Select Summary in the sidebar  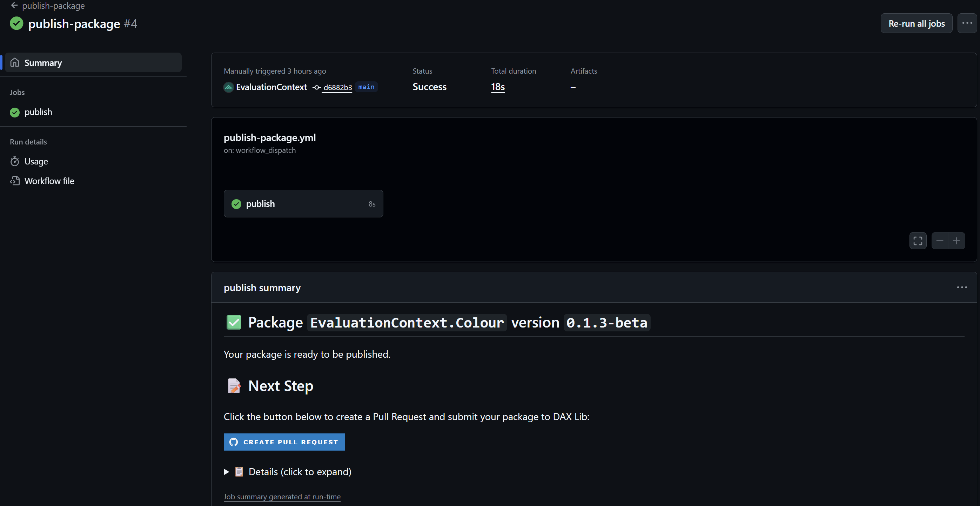(x=42, y=62)
